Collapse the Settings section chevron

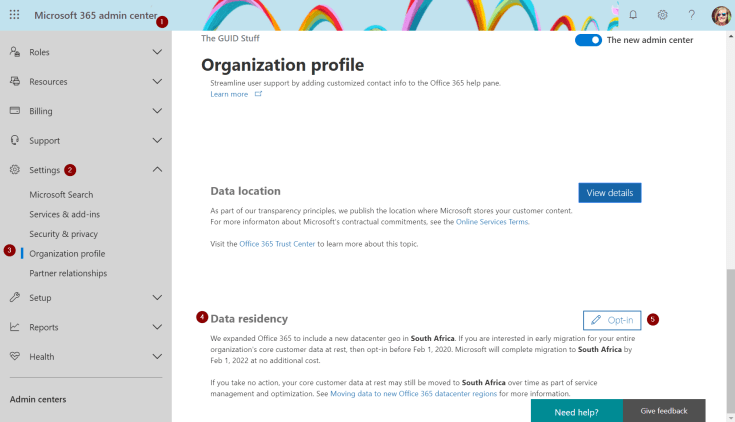(157, 170)
